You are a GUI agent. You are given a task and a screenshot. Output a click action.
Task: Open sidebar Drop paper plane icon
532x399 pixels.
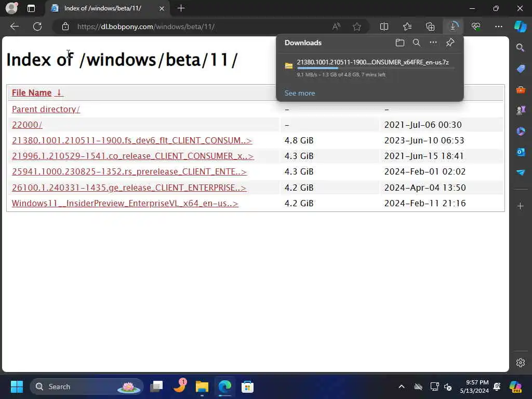[521, 172]
